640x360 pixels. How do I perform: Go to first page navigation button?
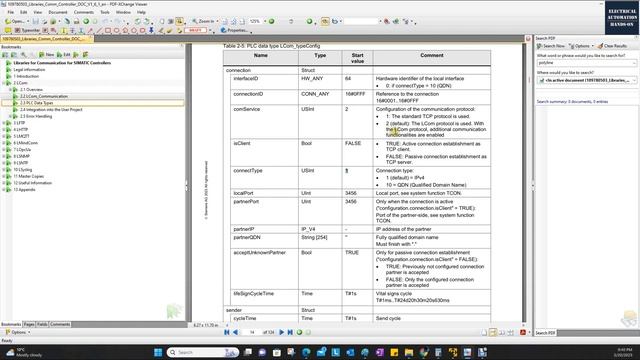pos(227,332)
